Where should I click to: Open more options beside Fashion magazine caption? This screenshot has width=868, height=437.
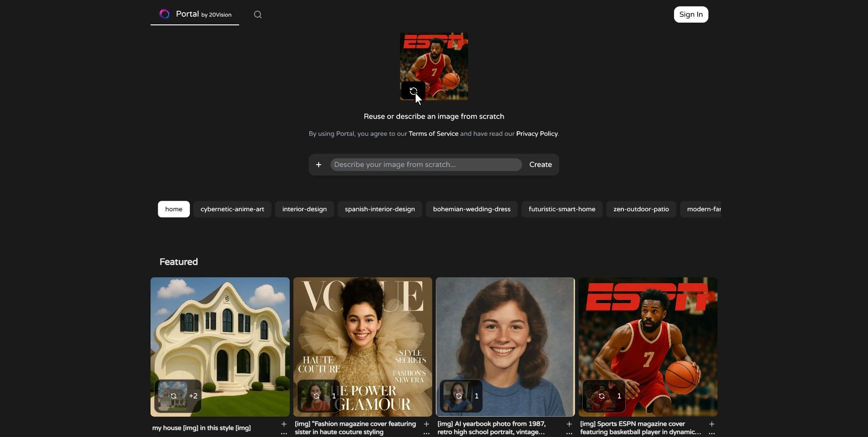(426, 433)
